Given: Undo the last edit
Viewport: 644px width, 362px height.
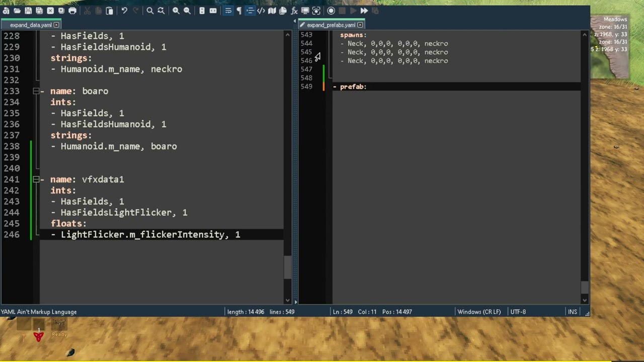Looking at the screenshot, I should [x=124, y=11].
